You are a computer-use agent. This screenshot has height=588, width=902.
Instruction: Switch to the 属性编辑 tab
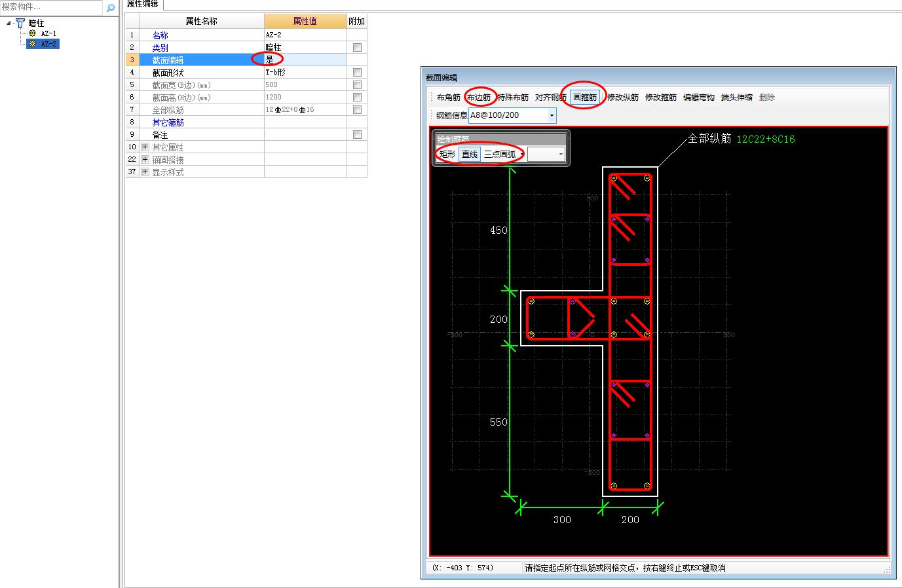tap(142, 4)
